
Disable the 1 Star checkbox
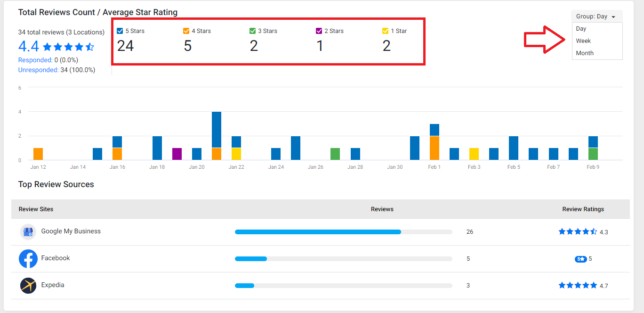click(386, 31)
